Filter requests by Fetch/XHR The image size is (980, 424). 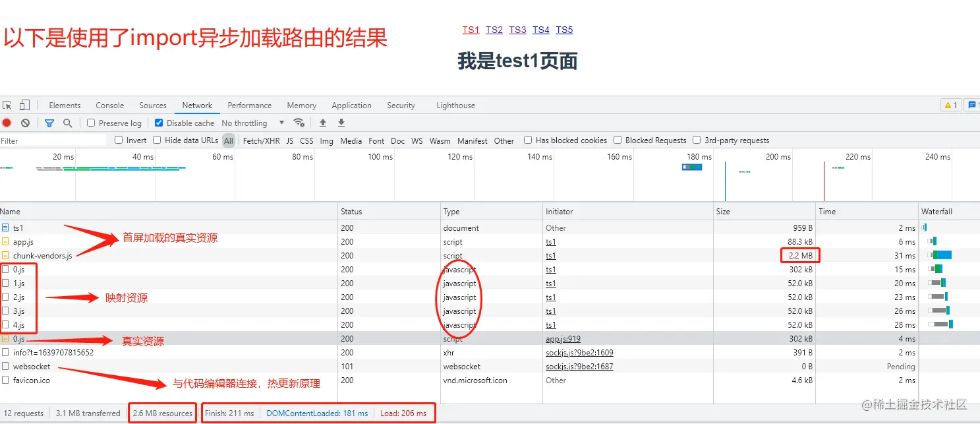[x=262, y=140]
